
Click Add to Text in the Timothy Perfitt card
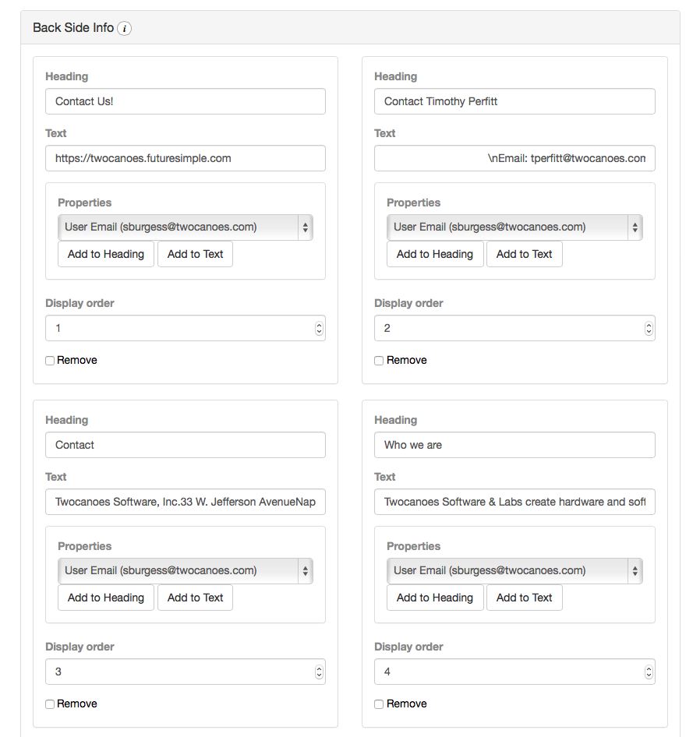tap(524, 254)
